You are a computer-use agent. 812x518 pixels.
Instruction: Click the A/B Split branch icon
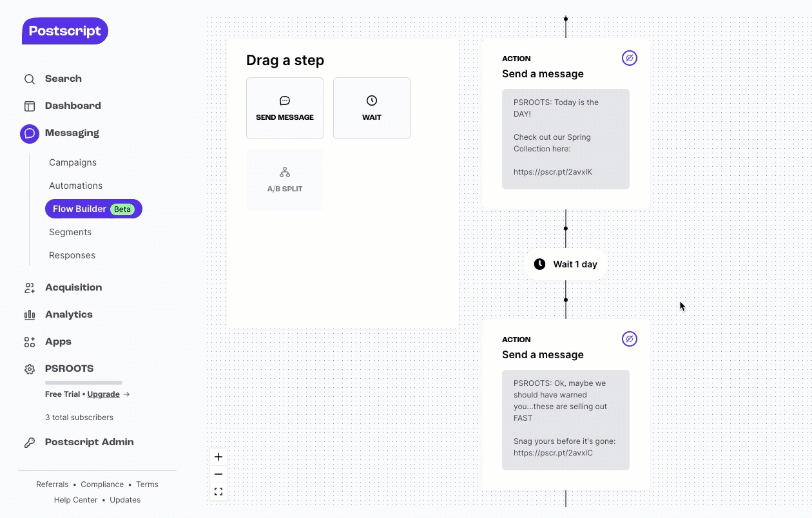[285, 172]
